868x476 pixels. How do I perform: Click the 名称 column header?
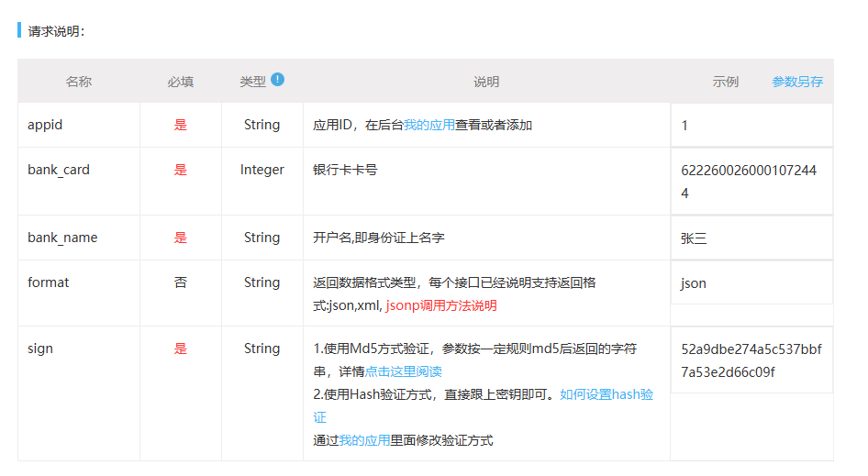click(79, 82)
